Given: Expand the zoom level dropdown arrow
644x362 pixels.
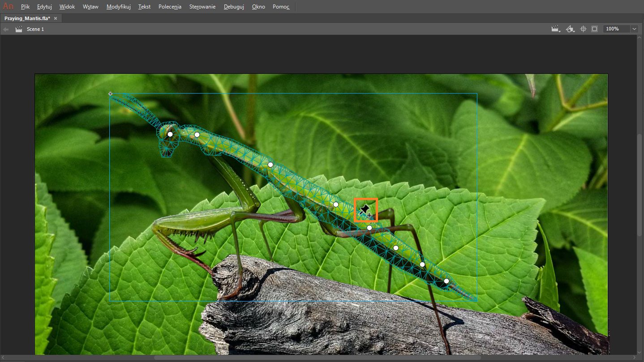Looking at the screenshot, I should [634, 29].
